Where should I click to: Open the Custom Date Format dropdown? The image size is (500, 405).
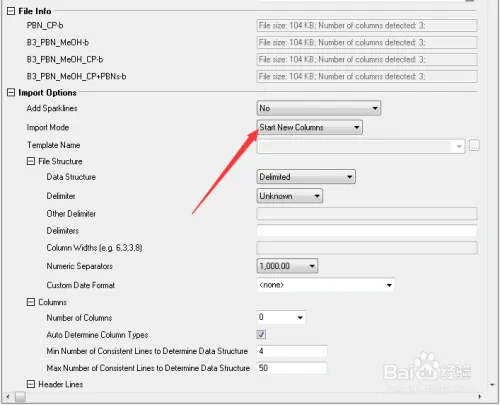326,285
